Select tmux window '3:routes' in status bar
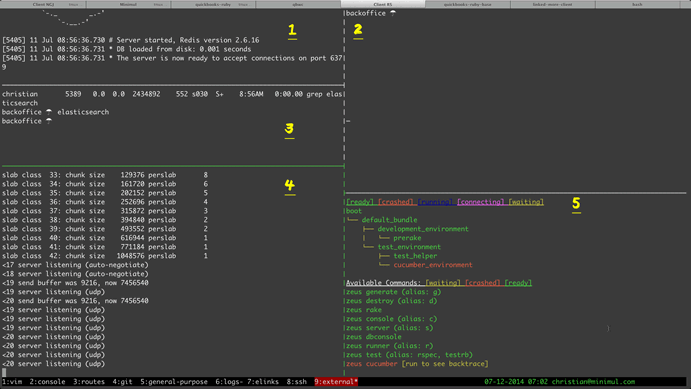The width and height of the screenshot is (691, 389). pos(89,382)
